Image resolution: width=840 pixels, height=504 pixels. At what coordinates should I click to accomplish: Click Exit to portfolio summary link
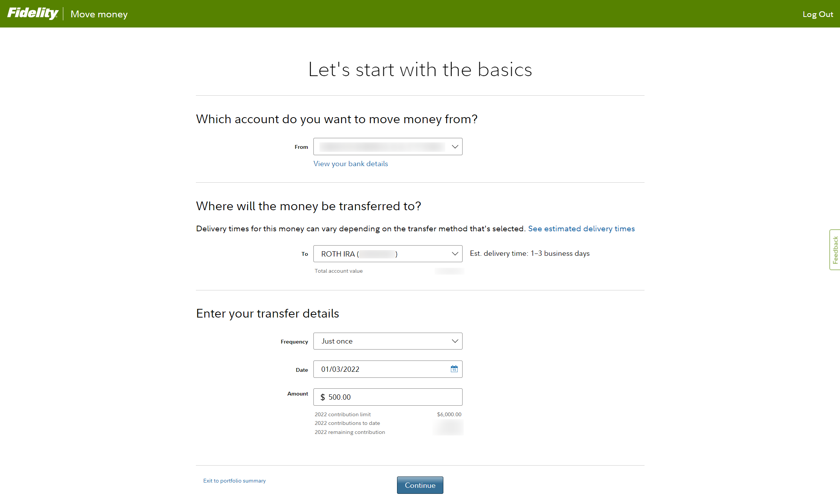click(235, 480)
